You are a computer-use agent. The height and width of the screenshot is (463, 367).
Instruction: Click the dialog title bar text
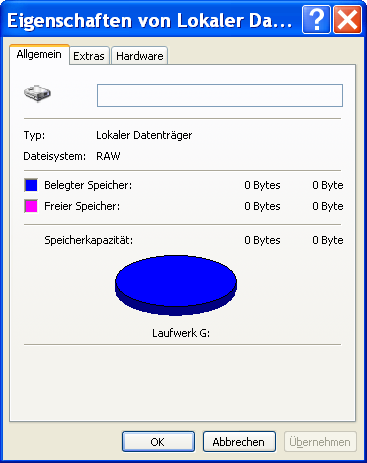click(150, 21)
